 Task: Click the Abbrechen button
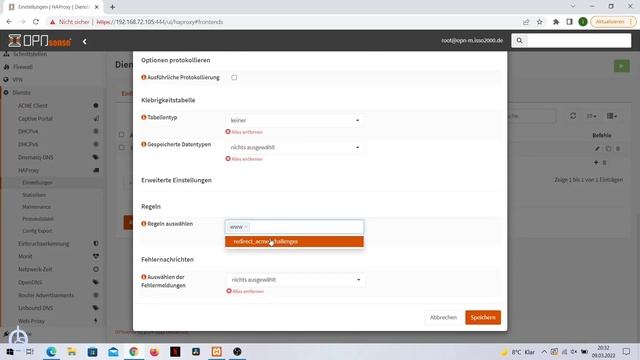coord(443,318)
